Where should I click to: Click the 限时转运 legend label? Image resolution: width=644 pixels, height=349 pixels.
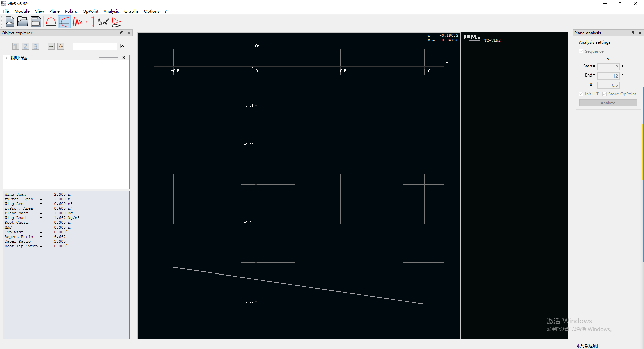click(x=472, y=37)
